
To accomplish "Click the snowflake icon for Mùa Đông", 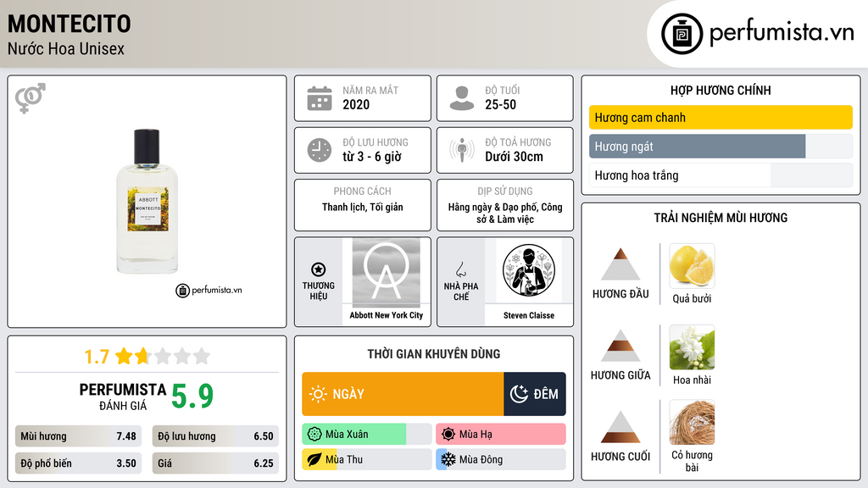I will (x=448, y=459).
